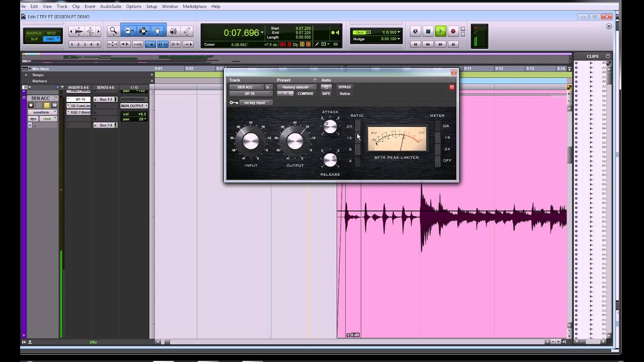Enable Spot edit mode

click(x=51, y=33)
